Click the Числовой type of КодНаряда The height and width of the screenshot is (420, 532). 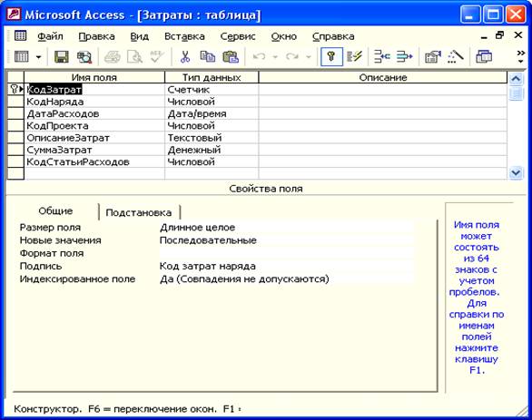[x=212, y=102]
